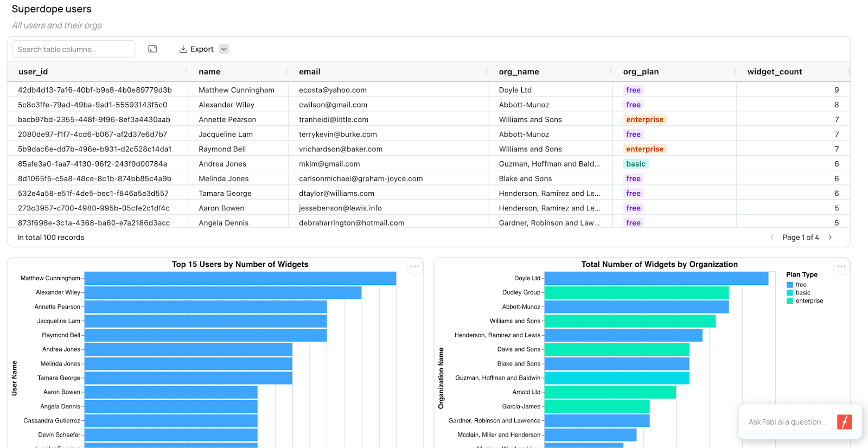Image resolution: width=868 pixels, height=448 pixels.
Task: Sort by the widget_count column header
Action: pos(774,72)
